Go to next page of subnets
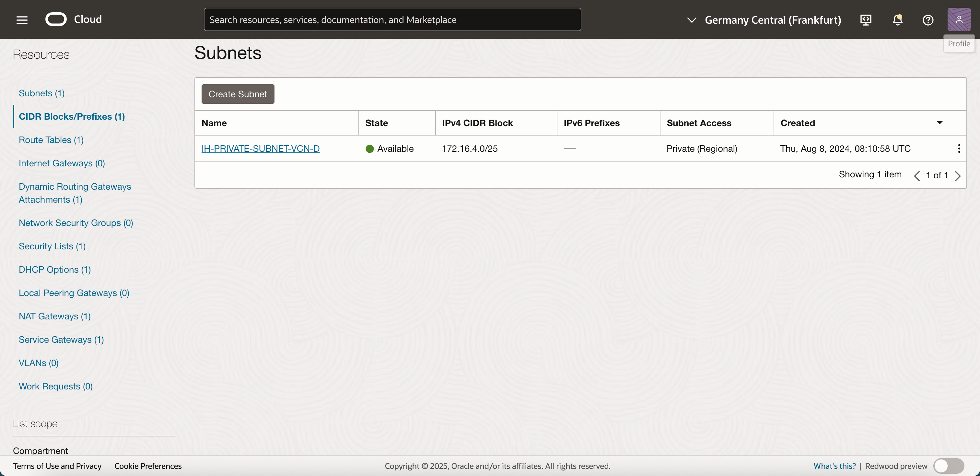The height and width of the screenshot is (476, 980). [958, 175]
